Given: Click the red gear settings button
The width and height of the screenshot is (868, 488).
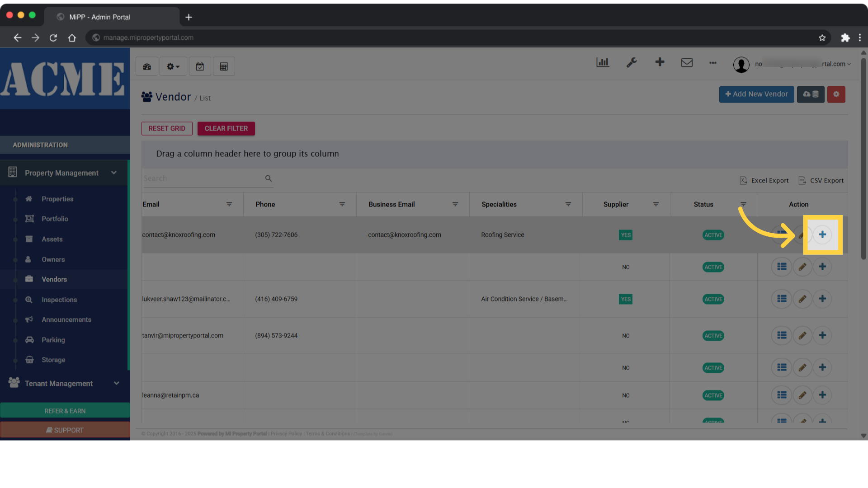Looking at the screenshot, I should click(836, 94).
